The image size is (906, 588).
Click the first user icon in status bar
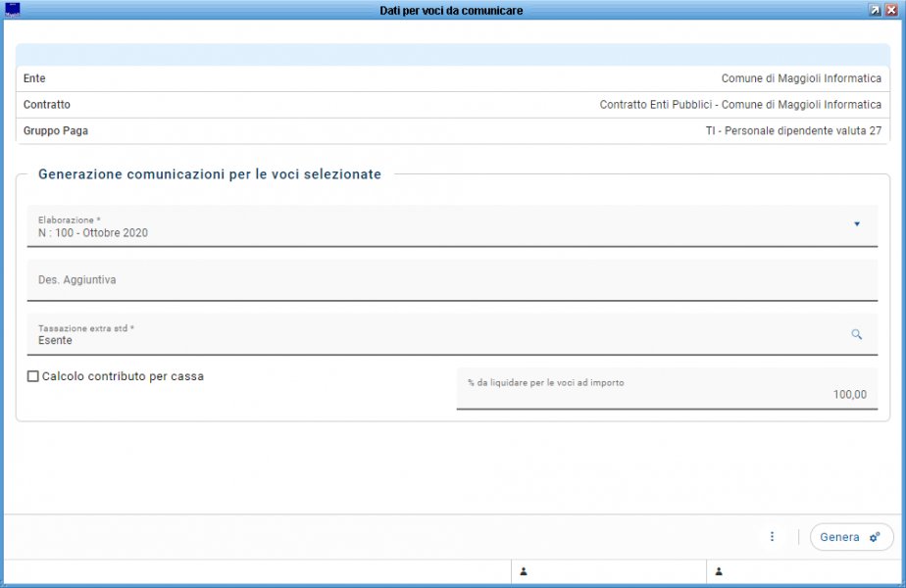(524, 571)
